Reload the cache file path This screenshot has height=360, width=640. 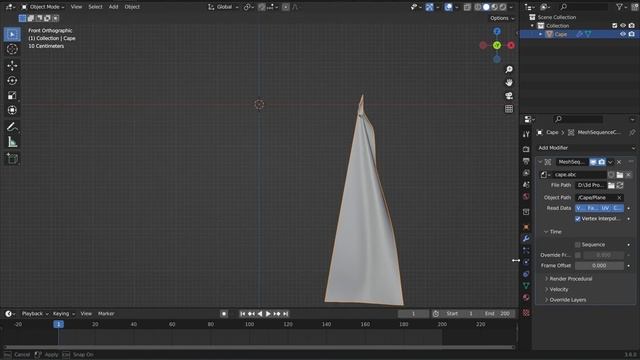tap(620, 185)
